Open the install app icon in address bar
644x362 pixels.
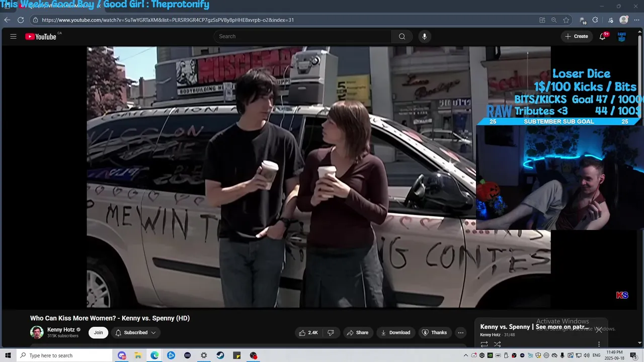click(x=542, y=20)
